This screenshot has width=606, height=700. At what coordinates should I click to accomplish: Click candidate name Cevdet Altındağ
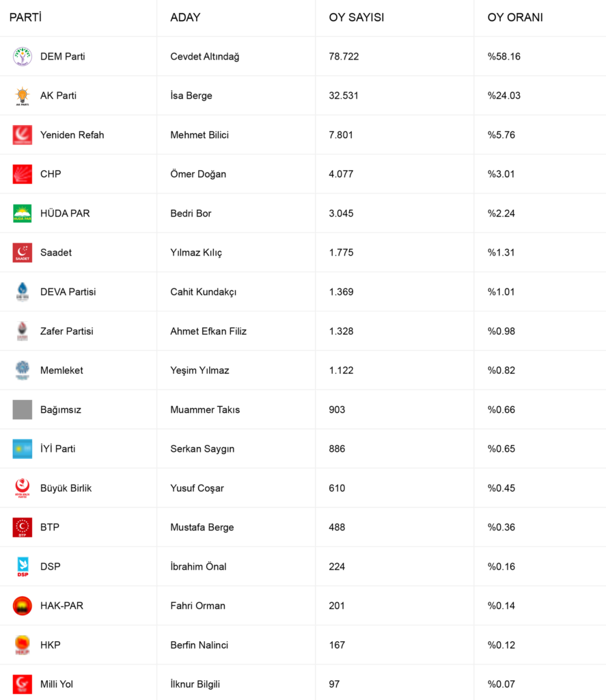(204, 57)
